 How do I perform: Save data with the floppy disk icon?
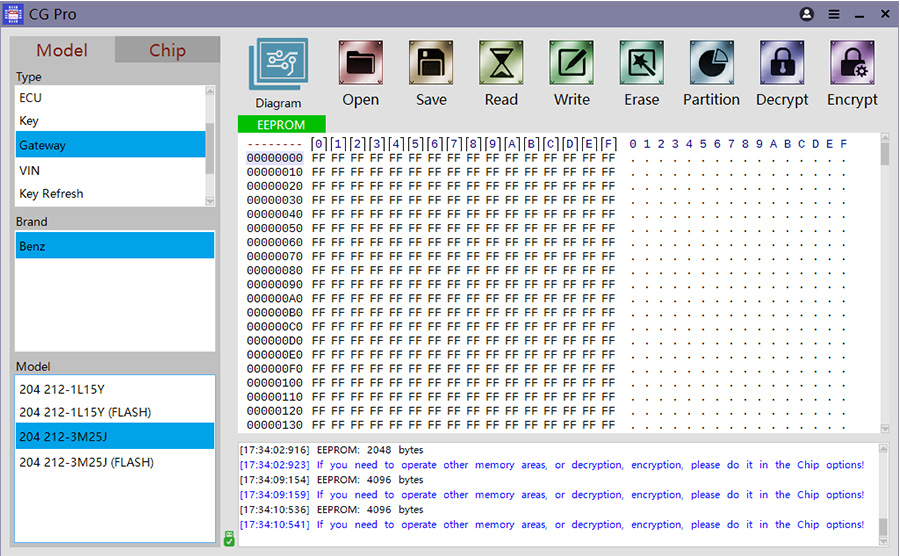pyautogui.click(x=431, y=64)
